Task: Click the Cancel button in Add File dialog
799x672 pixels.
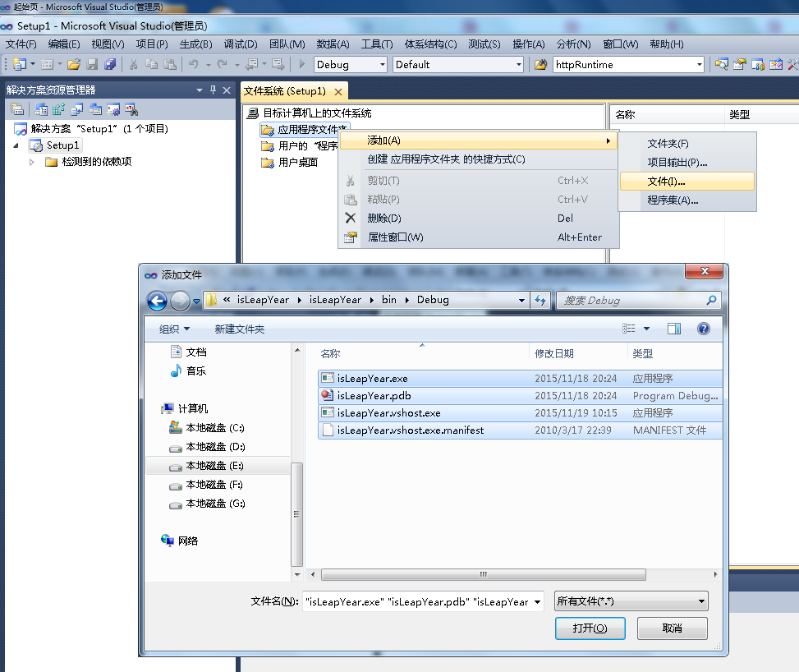Action: click(x=672, y=628)
